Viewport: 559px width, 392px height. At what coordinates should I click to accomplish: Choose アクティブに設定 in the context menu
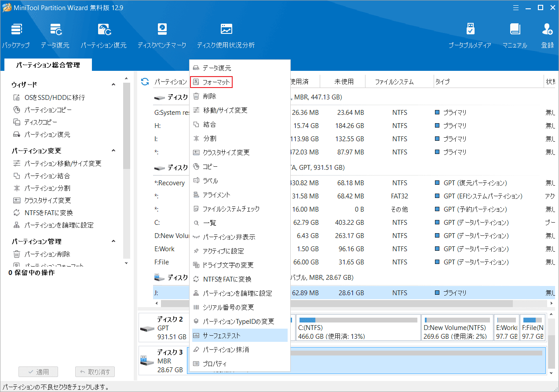pyautogui.click(x=240, y=251)
